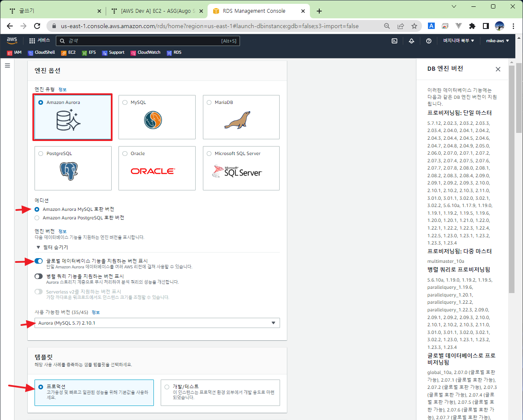Close the RDS Management Console tab
Screen dimensions: 523x420
[x=303, y=11]
